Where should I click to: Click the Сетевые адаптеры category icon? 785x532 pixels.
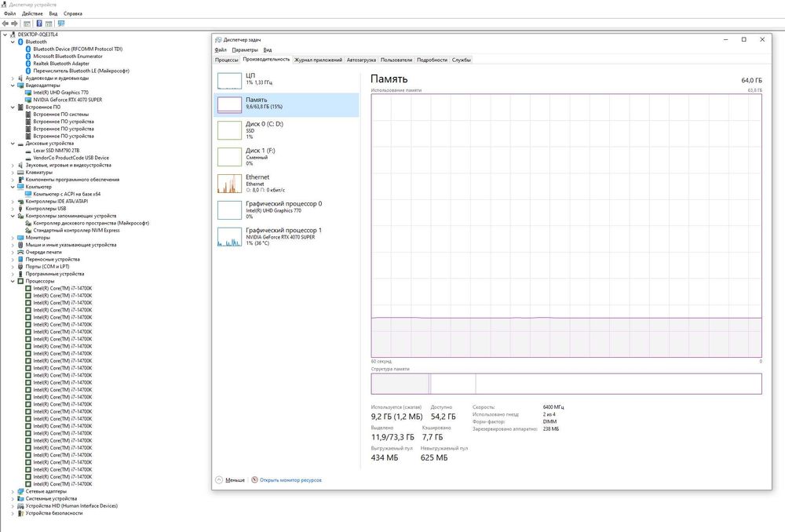[20, 491]
